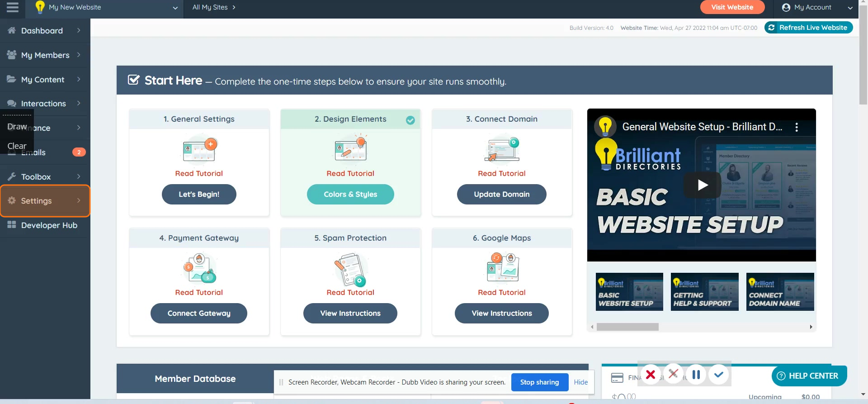Expand the Interactions sidebar menu
The width and height of the screenshot is (868, 404).
45,104
